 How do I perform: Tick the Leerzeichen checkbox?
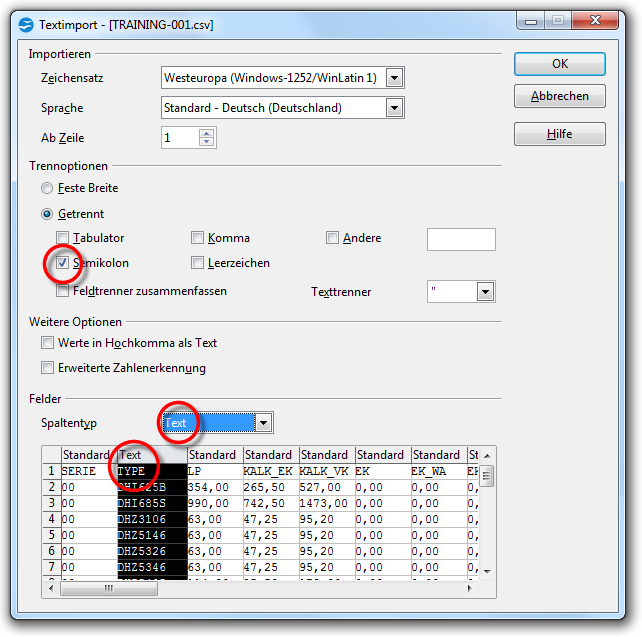(197, 263)
